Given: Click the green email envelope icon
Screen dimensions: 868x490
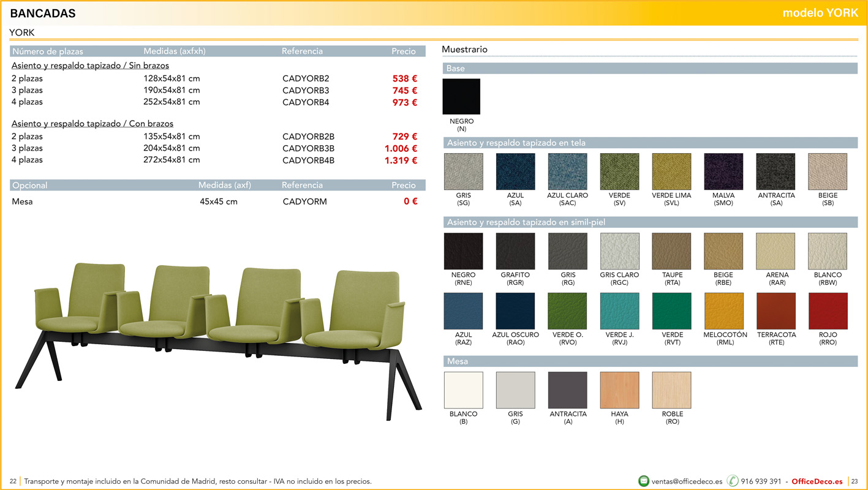Looking at the screenshot, I should (643, 481).
